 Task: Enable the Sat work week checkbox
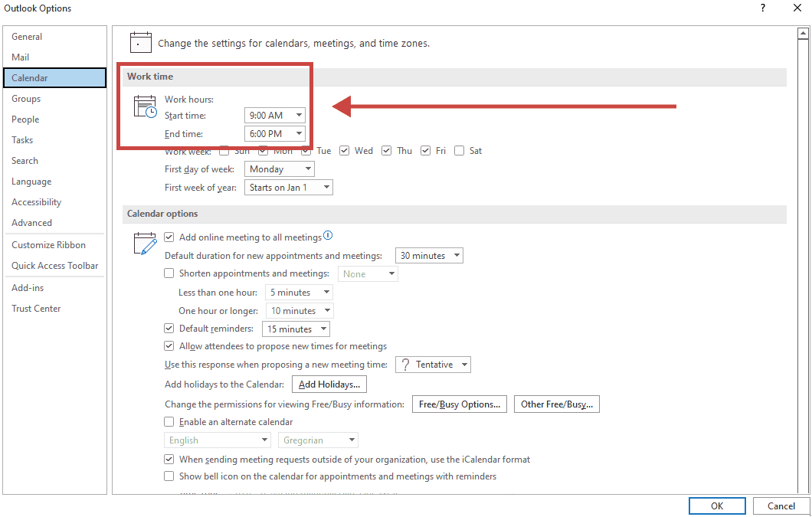pos(459,151)
